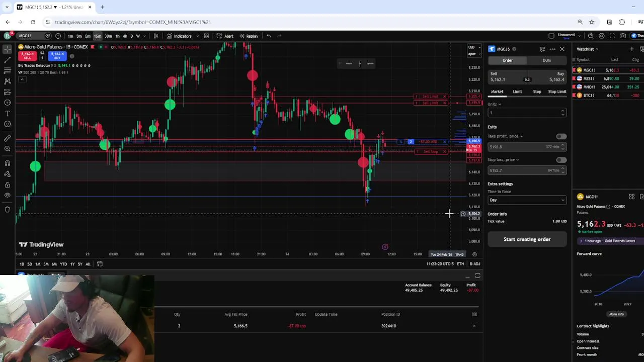
Task: Open Time in force Day dropdown
Action: (527, 200)
